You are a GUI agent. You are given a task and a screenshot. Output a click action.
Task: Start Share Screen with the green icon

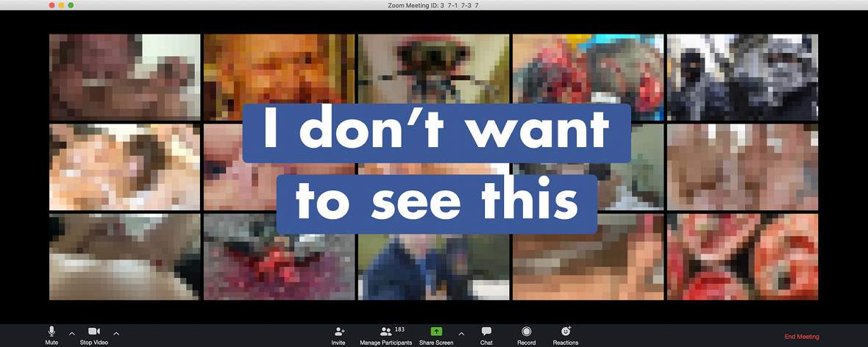tap(436, 332)
